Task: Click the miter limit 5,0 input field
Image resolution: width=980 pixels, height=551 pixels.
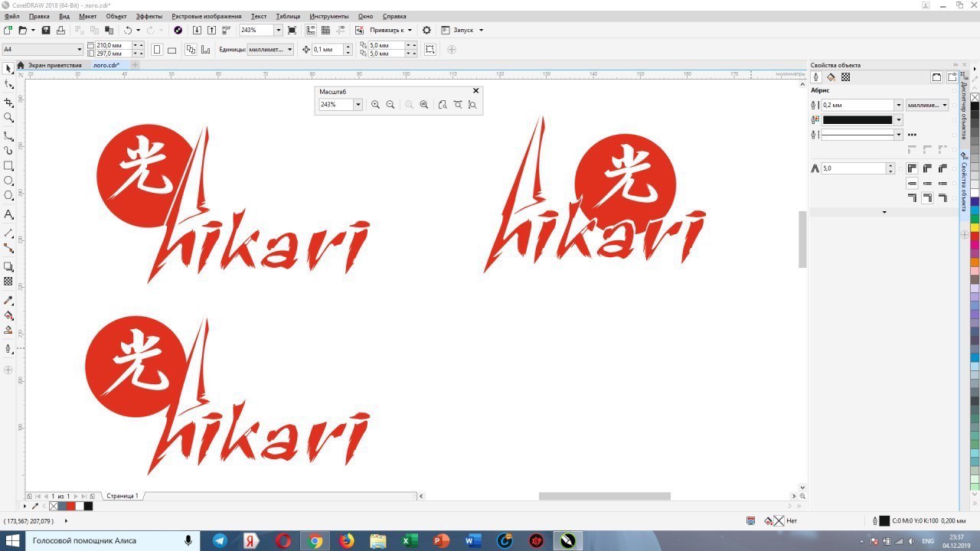Action: click(x=853, y=168)
